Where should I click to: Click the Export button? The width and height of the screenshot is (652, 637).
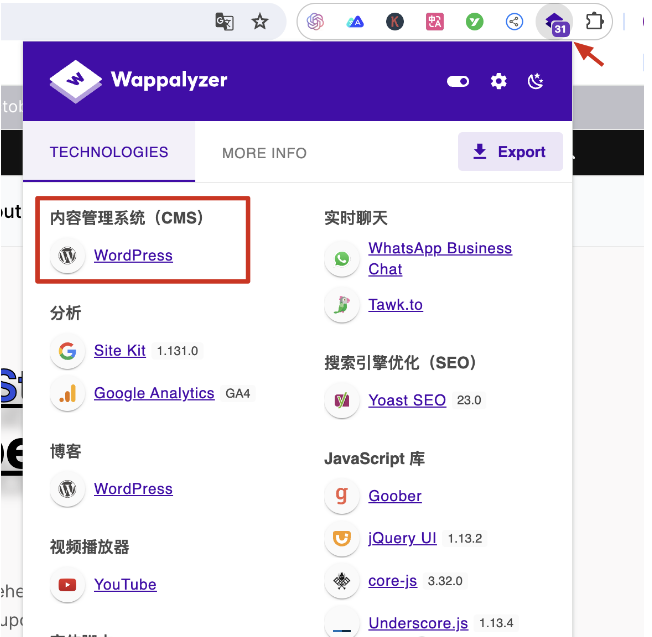(510, 152)
